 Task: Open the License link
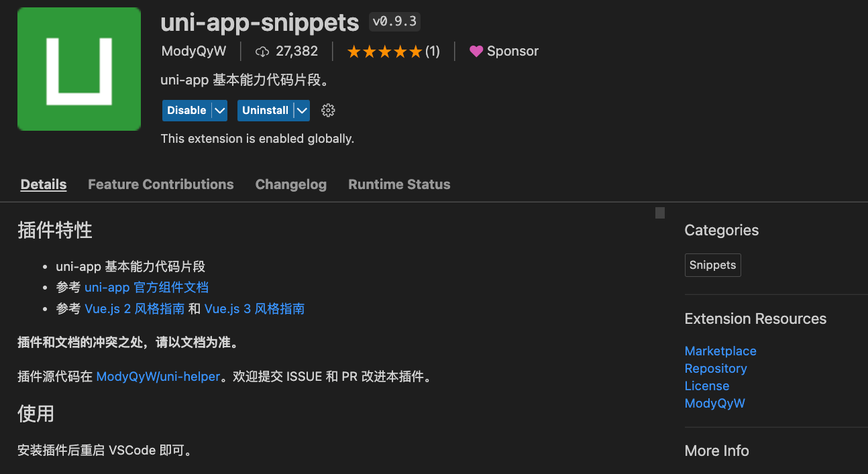[707, 386]
